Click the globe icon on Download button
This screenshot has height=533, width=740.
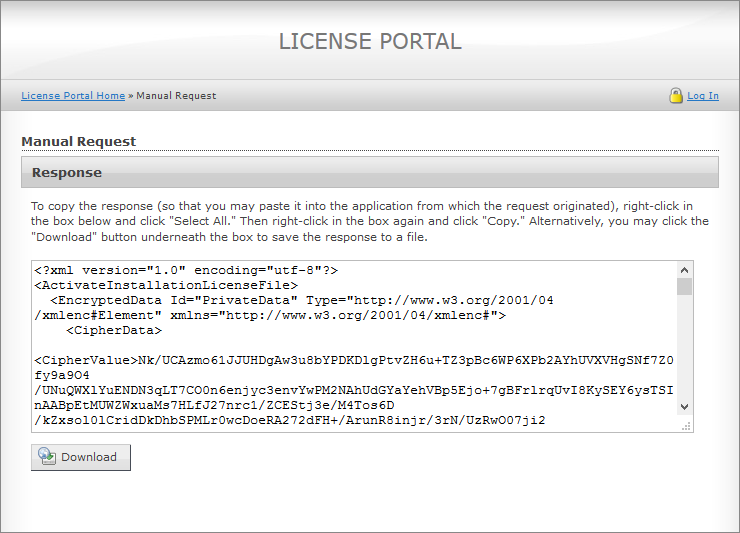tap(47, 456)
